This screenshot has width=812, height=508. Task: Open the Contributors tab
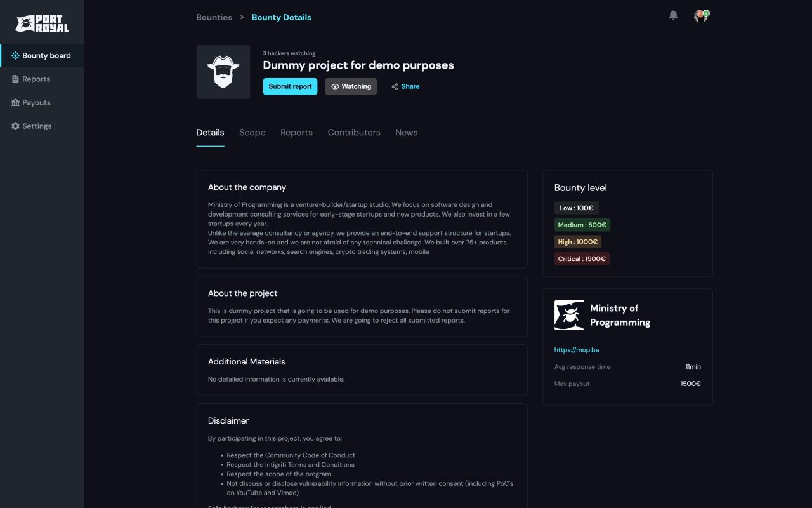click(x=354, y=133)
